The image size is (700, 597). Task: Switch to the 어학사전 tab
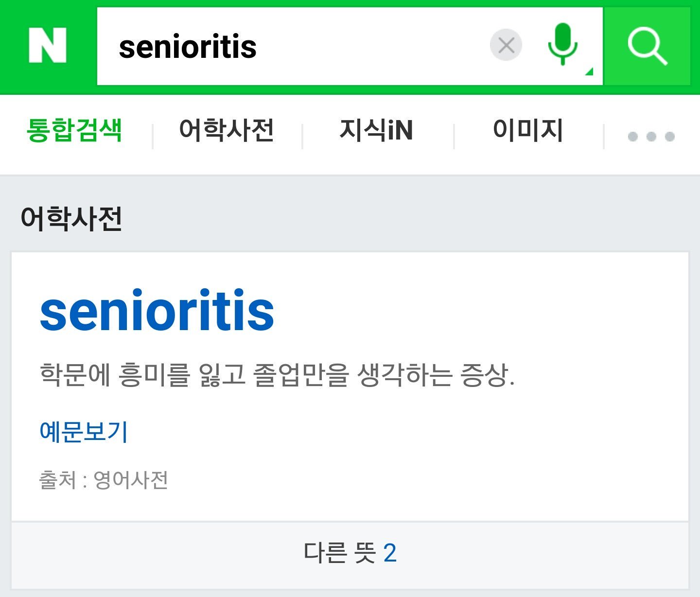click(x=227, y=130)
